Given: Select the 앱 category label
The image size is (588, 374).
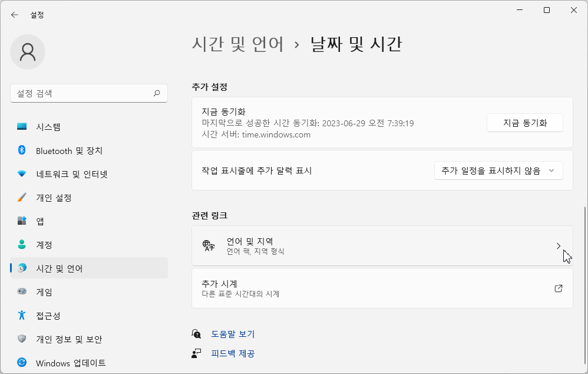Looking at the screenshot, I should pyautogui.click(x=39, y=221).
